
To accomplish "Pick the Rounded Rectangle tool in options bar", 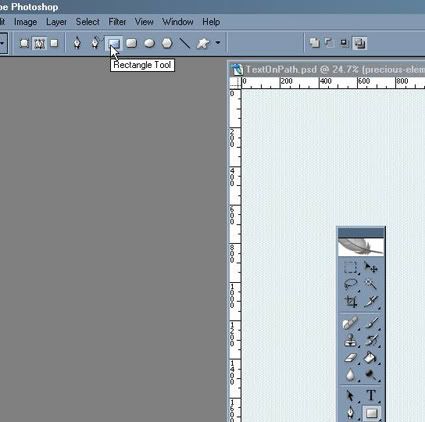I will coord(132,43).
